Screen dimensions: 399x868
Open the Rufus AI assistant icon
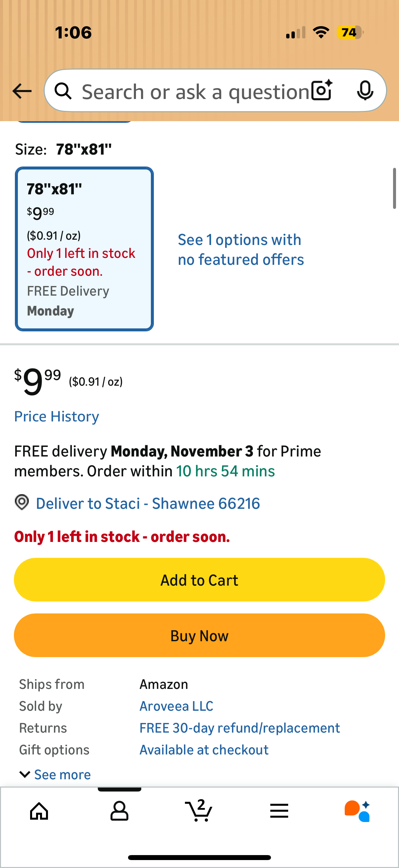pyautogui.click(x=357, y=811)
